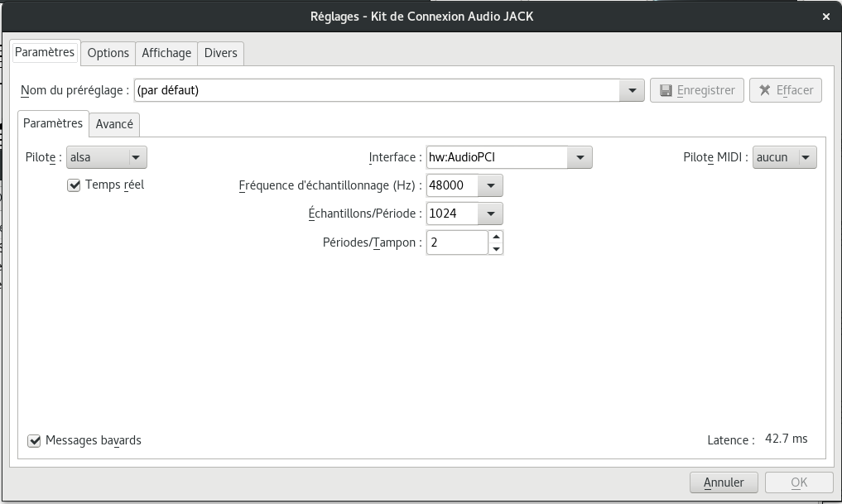Click the Latence value 42.7 ms
The height and width of the screenshot is (504, 842).
[787, 439]
